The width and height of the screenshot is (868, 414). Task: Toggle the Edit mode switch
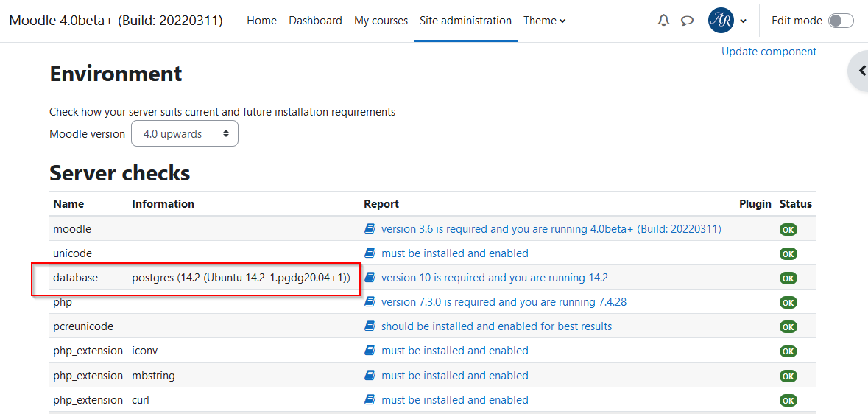tap(841, 21)
